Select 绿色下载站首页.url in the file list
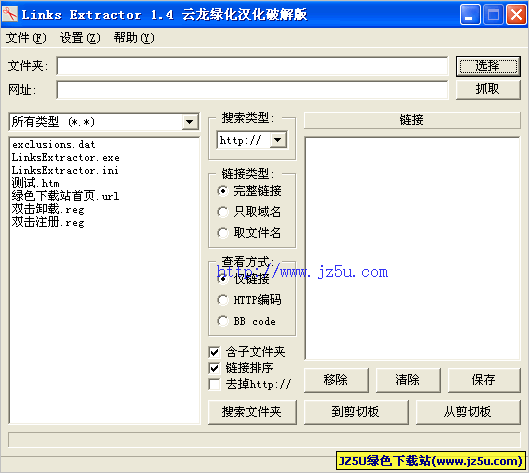The image size is (529, 473). coord(65,196)
